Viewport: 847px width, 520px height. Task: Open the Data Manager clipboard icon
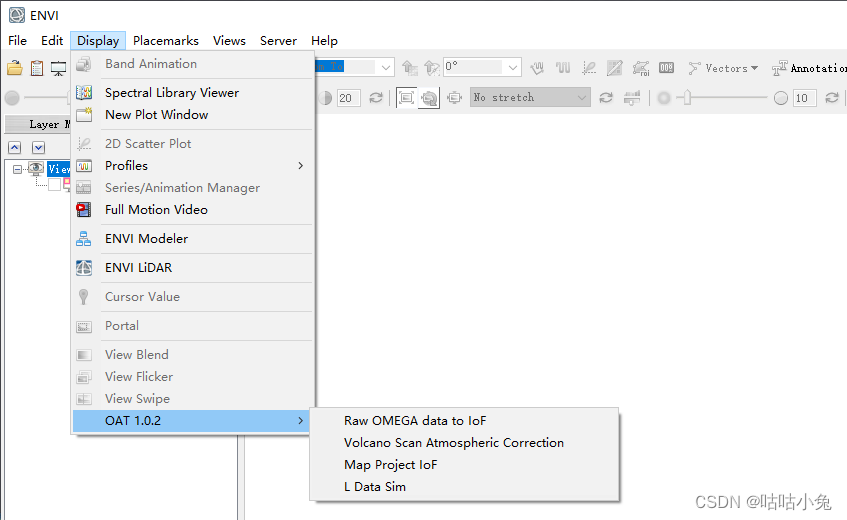pos(37,68)
